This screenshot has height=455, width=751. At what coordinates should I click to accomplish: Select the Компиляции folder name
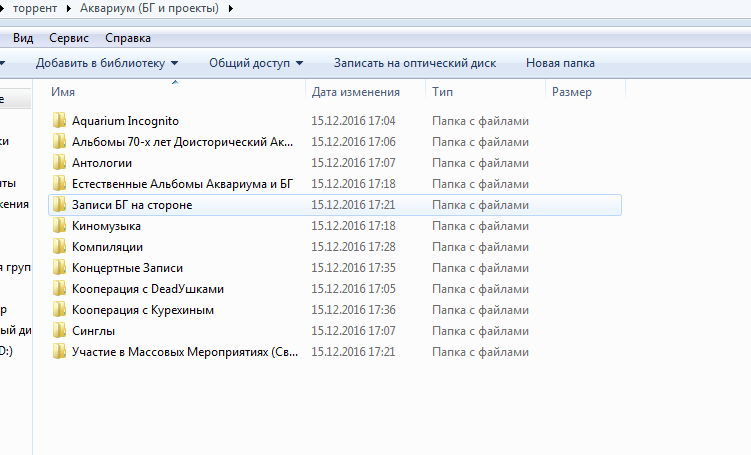107,247
